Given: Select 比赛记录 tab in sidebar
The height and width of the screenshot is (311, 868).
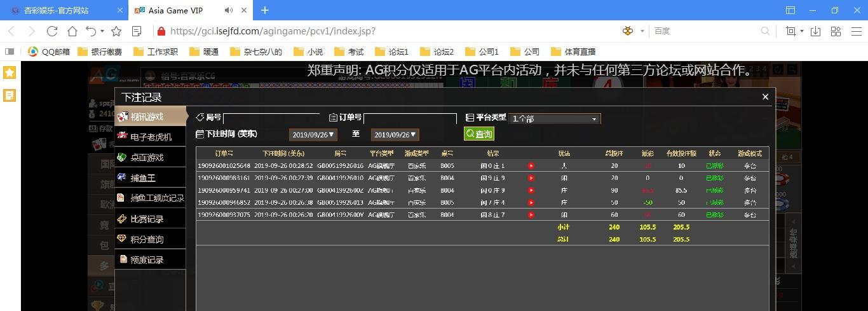Looking at the screenshot, I should pos(150,218).
